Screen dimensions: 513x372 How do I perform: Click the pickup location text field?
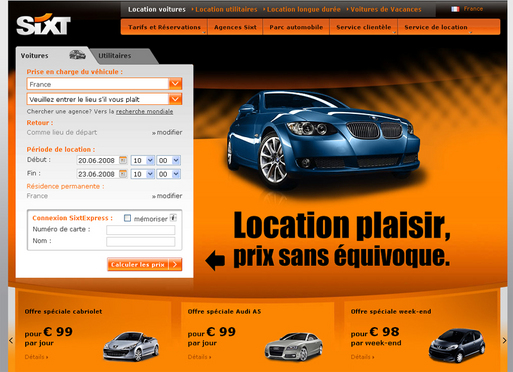pyautogui.click(x=98, y=99)
